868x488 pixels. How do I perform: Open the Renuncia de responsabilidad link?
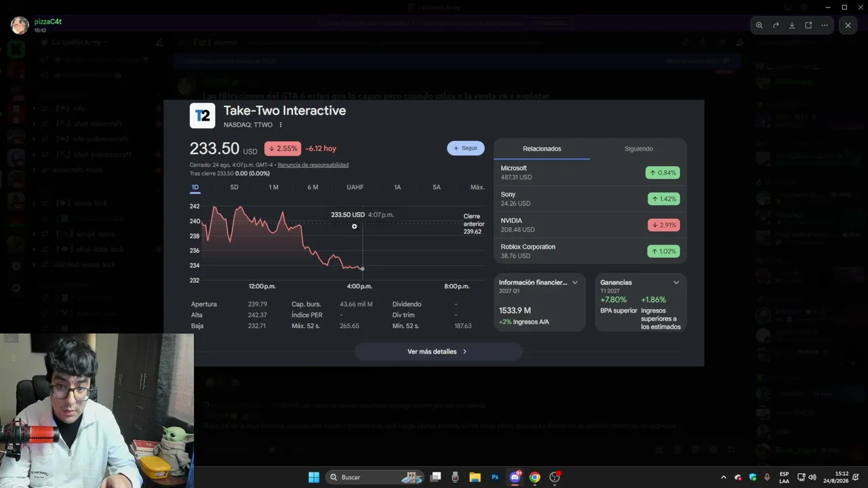313,165
